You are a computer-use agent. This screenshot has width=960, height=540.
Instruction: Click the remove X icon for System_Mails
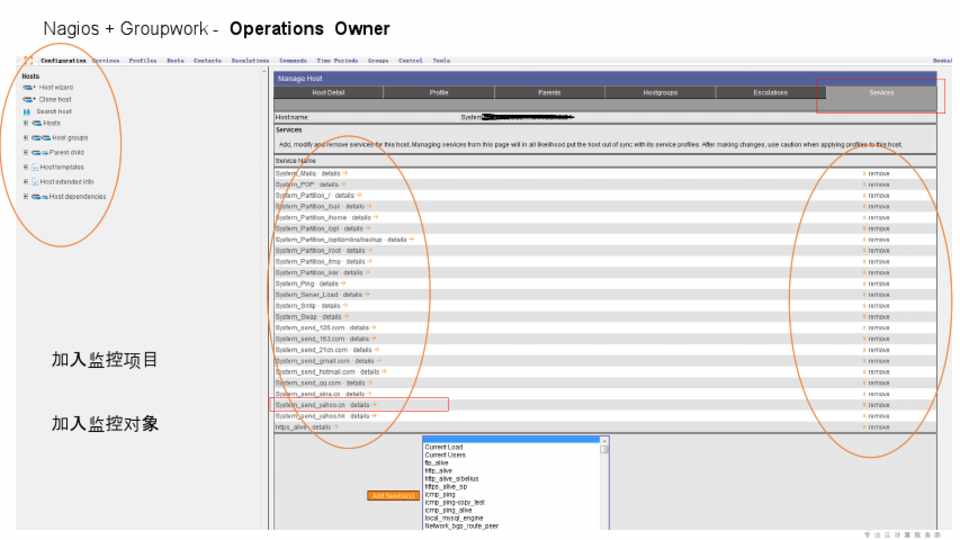click(864, 173)
